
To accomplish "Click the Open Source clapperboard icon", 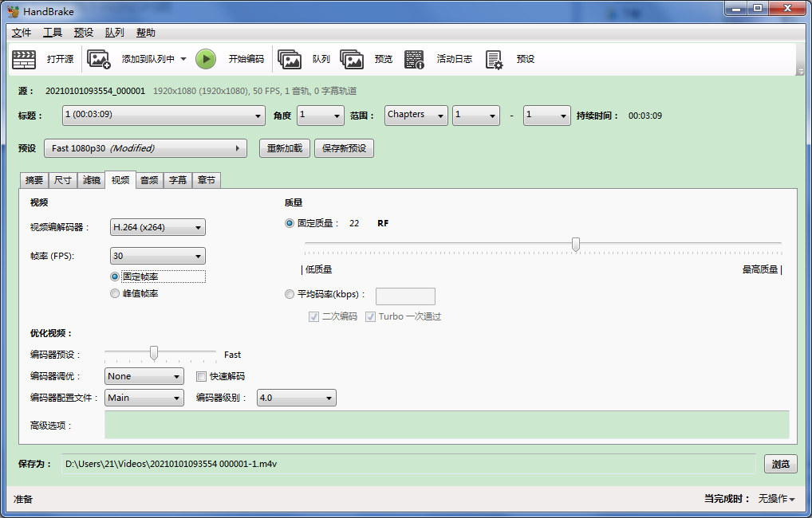I will [24, 59].
